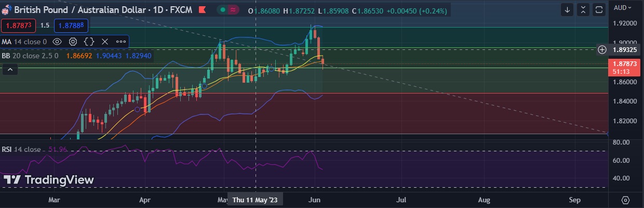This screenshot has height=208, width=644.
Task: Click the Mar label on time axis
Action: tap(54, 200)
